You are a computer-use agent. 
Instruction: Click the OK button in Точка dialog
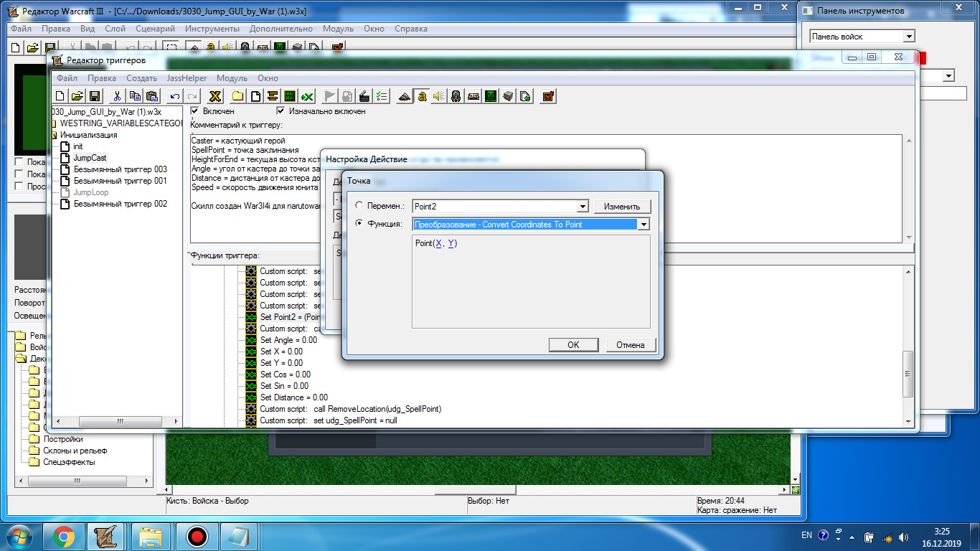(573, 345)
